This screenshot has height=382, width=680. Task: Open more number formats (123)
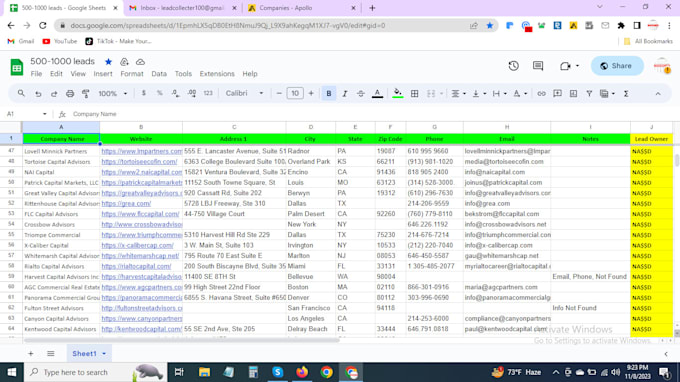click(x=208, y=93)
